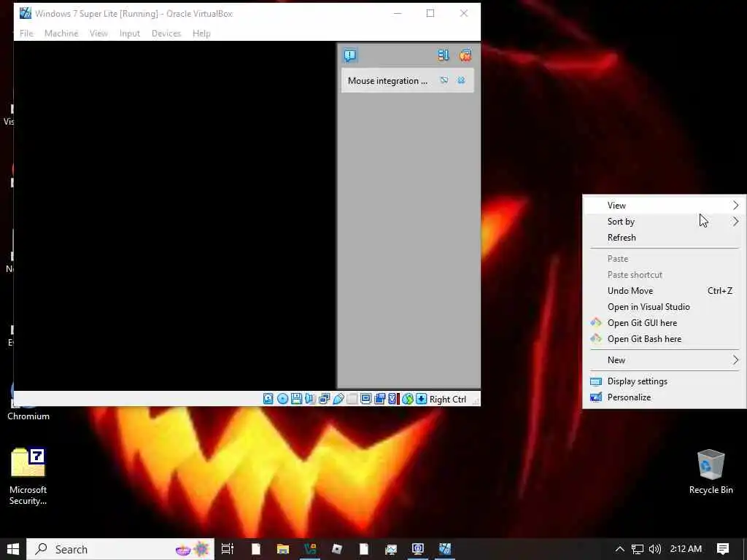Screen dimensions: 747x560
Task: Show hidden tray icons with the chevron
Action: pyautogui.click(x=620, y=549)
